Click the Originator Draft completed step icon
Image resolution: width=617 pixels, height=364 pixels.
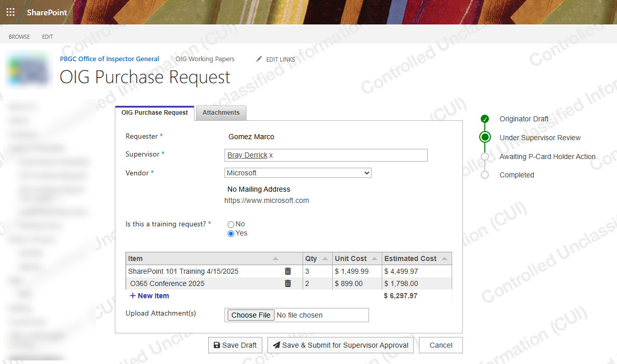(x=485, y=119)
